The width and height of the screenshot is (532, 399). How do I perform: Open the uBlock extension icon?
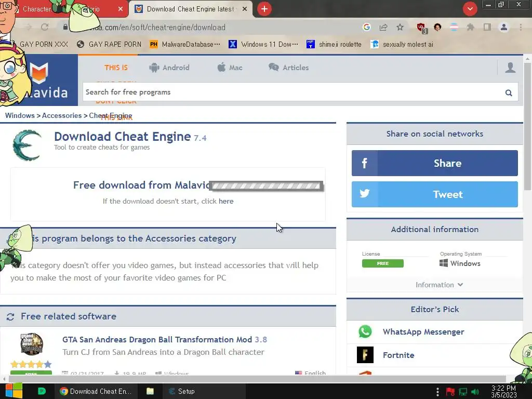[421, 28]
